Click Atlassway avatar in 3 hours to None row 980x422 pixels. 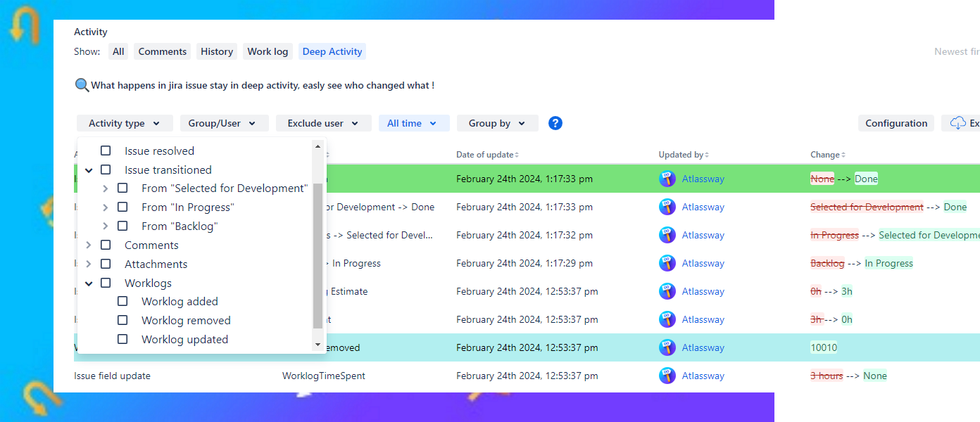pyautogui.click(x=667, y=376)
